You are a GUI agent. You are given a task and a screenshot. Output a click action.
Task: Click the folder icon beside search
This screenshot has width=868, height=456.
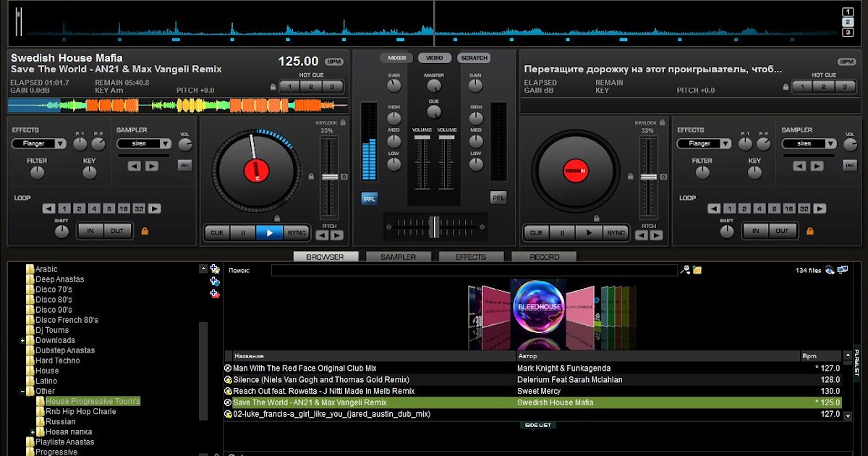pos(697,270)
